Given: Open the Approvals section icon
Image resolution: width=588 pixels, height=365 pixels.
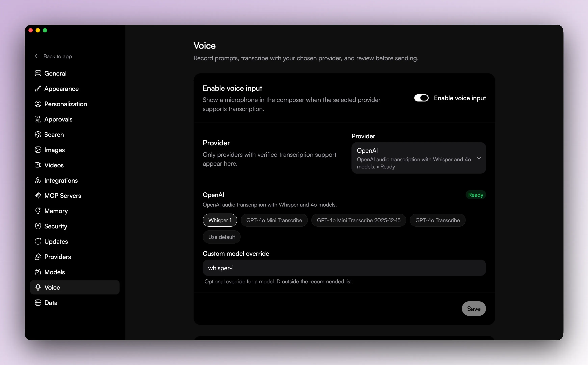Looking at the screenshot, I should tap(38, 119).
